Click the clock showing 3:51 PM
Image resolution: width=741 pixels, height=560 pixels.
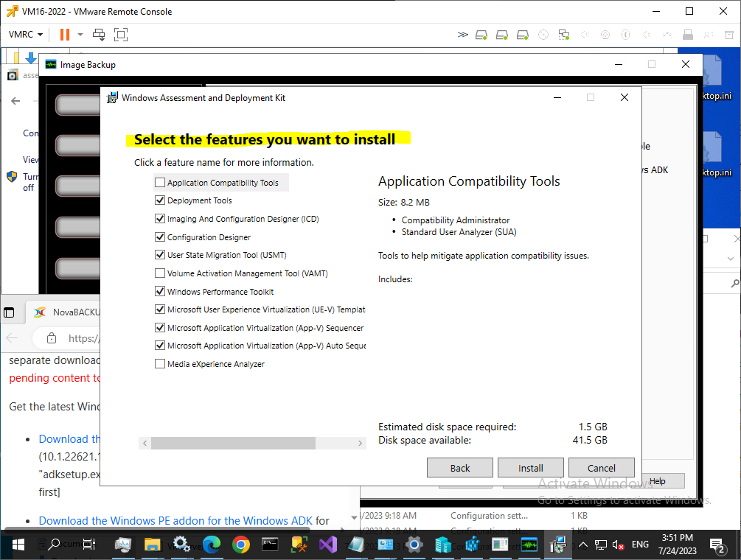pos(677,545)
